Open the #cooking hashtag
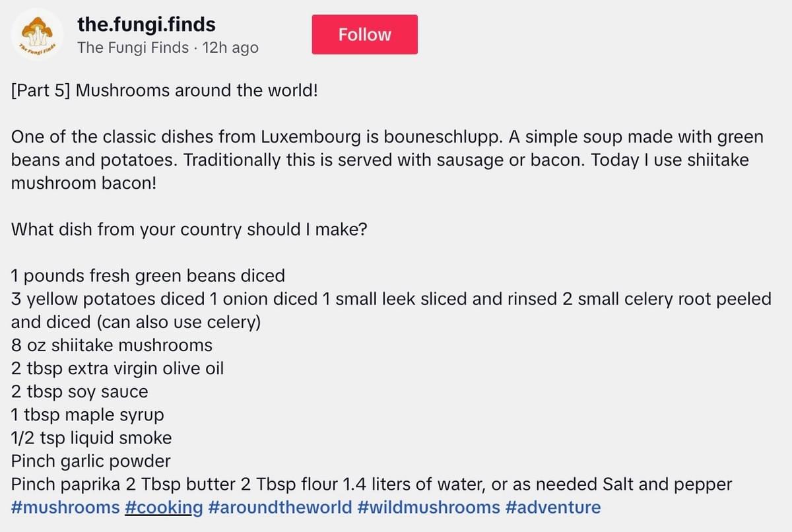Image resolution: width=792 pixels, height=532 pixels. click(x=163, y=508)
